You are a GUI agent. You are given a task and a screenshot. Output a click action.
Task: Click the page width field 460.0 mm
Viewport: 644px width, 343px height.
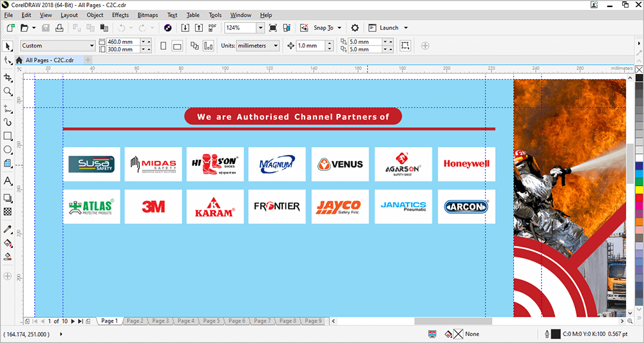(x=123, y=42)
